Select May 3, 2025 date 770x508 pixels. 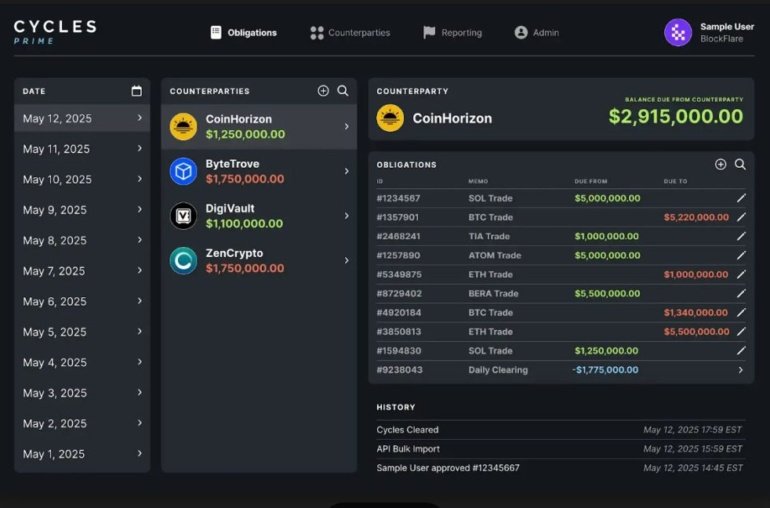(x=82, y=393)
